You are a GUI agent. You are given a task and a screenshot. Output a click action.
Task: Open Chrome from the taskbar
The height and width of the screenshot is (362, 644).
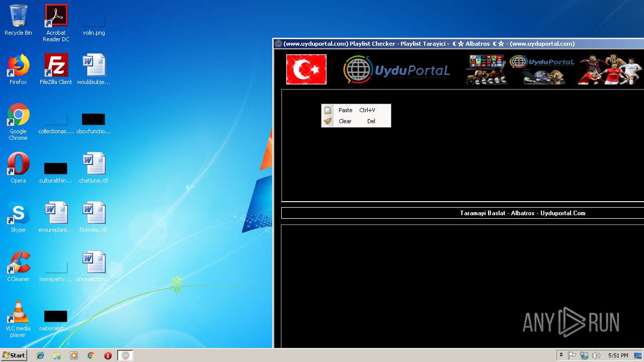[91, 355]
